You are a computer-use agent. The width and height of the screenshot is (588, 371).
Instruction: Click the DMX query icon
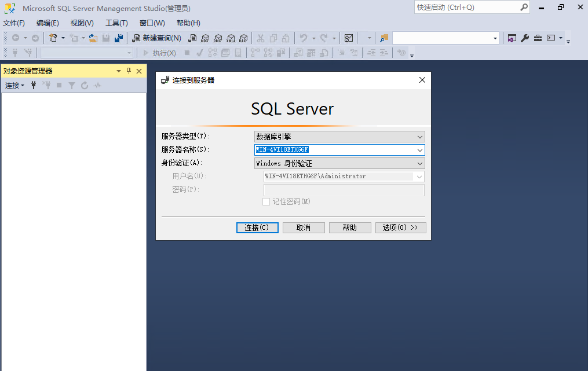[x=218, y=38]
